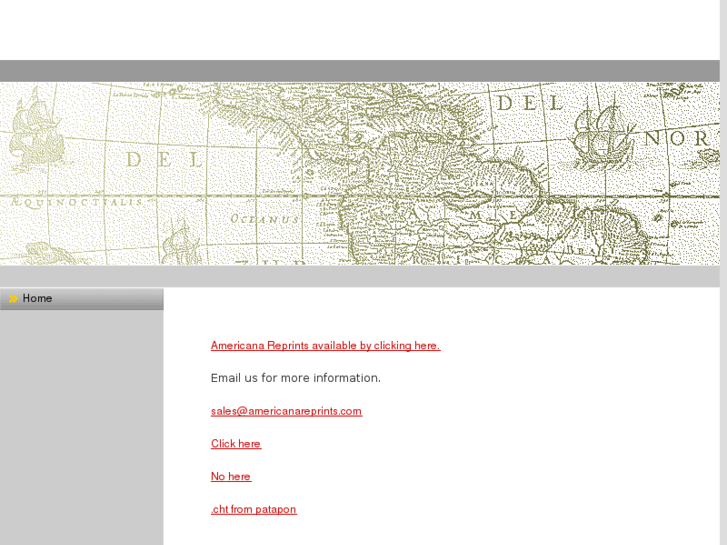Click the yellow chevron icon beside Home

tap(13, 299)
